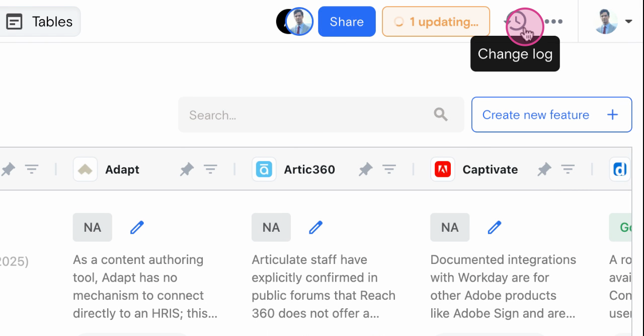Open filter options for Artic360 column
The width and height of the screenshot is (644, 336).
[389, 170]
